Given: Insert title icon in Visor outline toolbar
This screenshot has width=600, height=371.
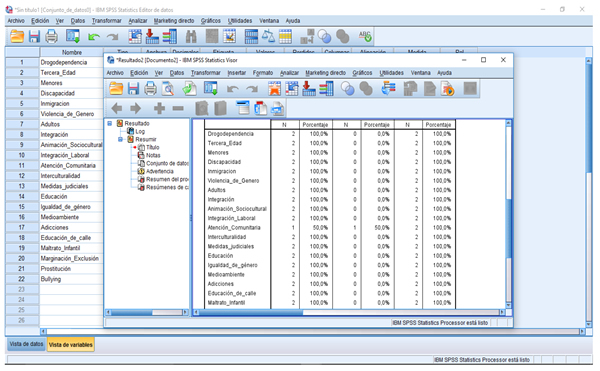Looking at the screenshot, I should point(261,108).
